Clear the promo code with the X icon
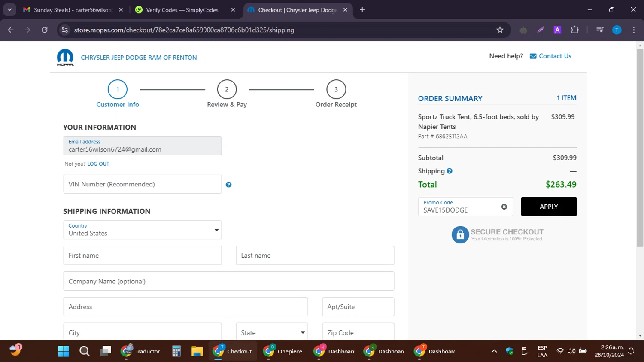The height and width of the screenshot is (362, 644). [504, 207]
